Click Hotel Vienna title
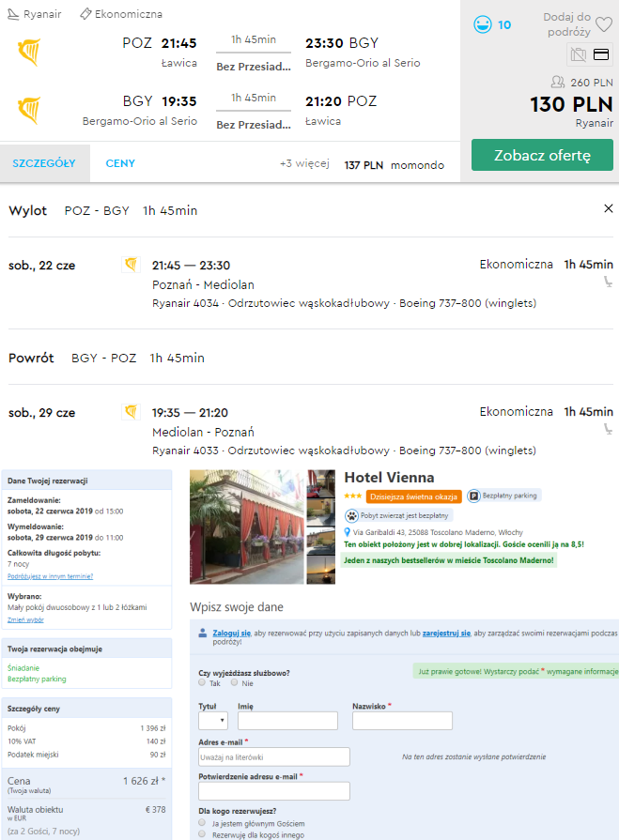Image resolution: width=619 pixels, height=840 pixels. (389, 478)
